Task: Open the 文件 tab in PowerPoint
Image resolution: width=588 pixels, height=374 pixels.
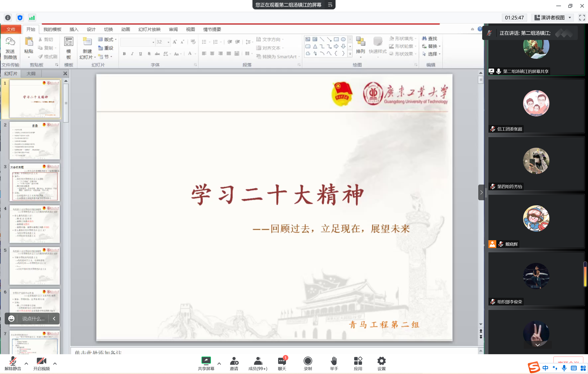Action: pyautogui.click(x=11, y=29)
